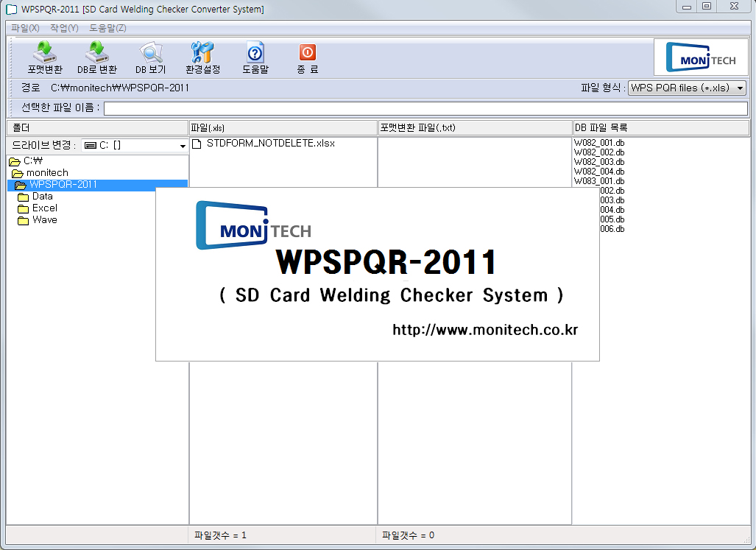Select the monitech folder label
The width and height of the screenshot is (756, 550).
(x=47, y=172)
